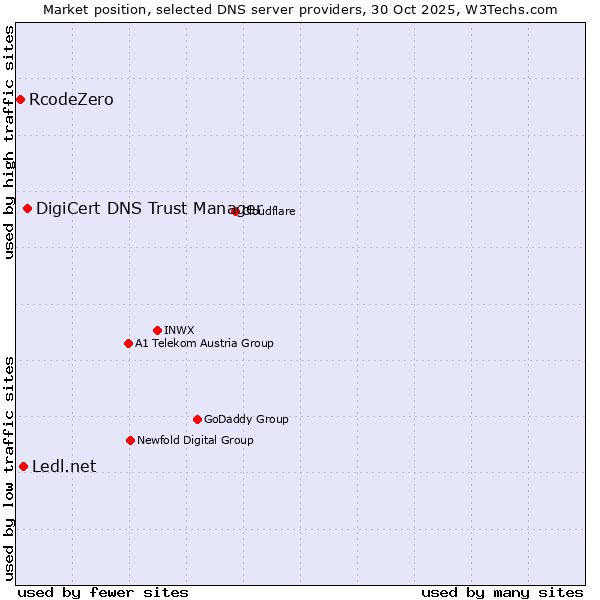The width and height of the screenshot is (600, 600).
Task: Click the 'used by fewer sites' axis label
Action: 103,592
